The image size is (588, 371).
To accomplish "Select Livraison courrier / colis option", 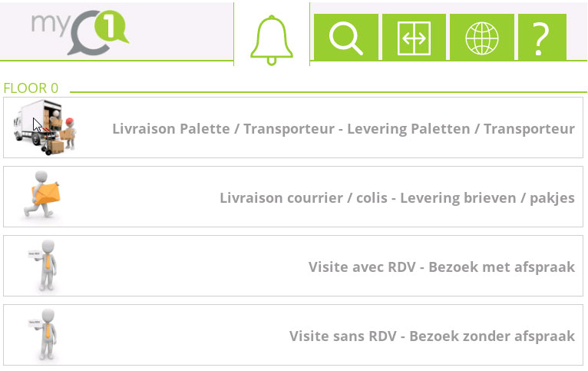I will (x=293, y=197).
